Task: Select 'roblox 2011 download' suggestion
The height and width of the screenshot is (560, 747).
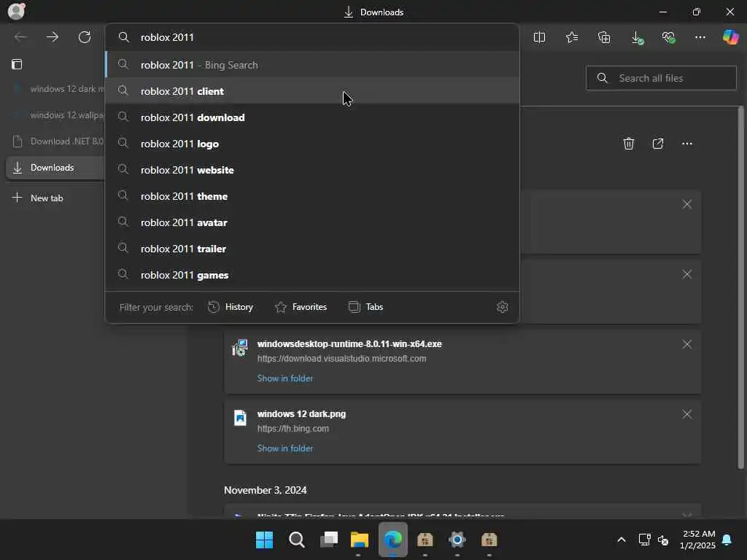Action: tap(312, 117)
